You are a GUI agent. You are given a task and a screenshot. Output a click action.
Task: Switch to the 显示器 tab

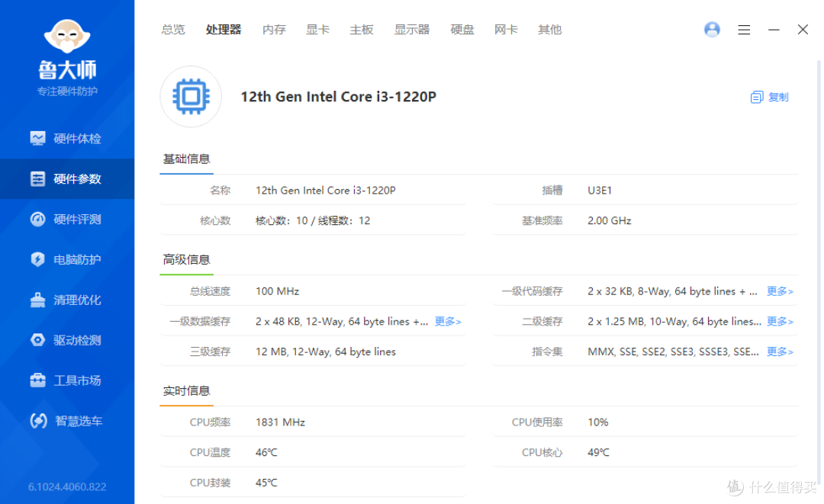pyautogui.click(x=412, y=30)
